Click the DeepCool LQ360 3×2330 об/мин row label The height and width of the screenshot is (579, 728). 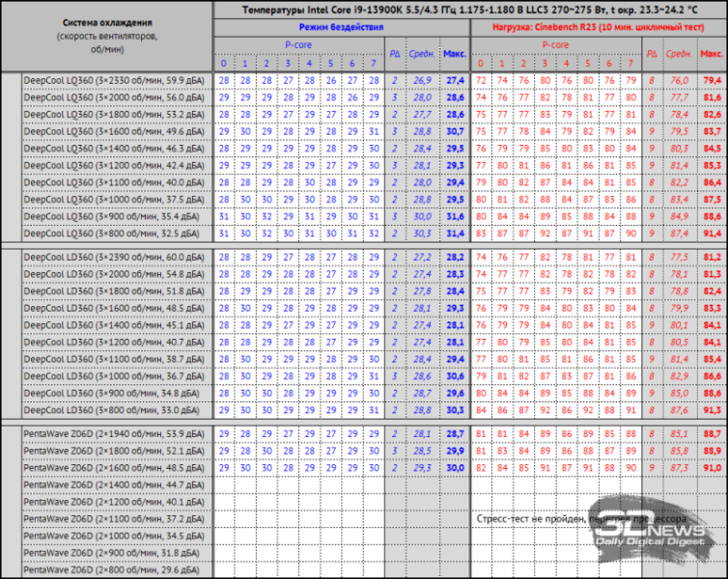[x=108, y=79]
